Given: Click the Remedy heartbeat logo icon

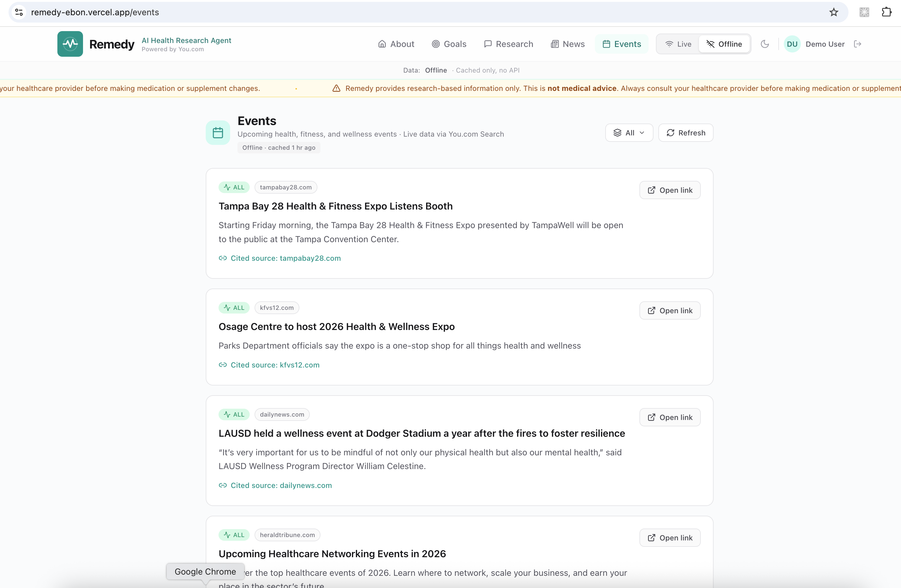Looking at the screenshot, I should pyautogui.click(x=70, y=44).
